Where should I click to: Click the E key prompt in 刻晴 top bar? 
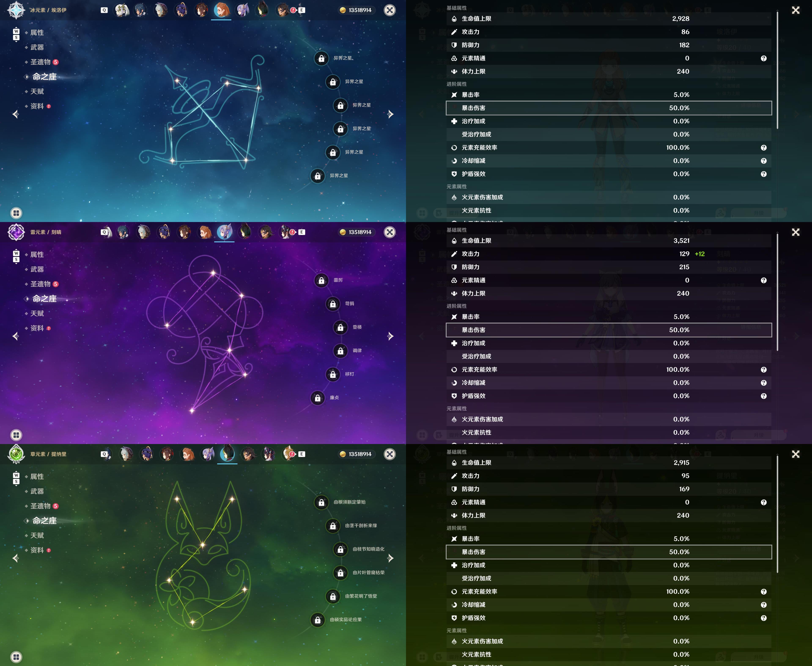coord(302,232)
